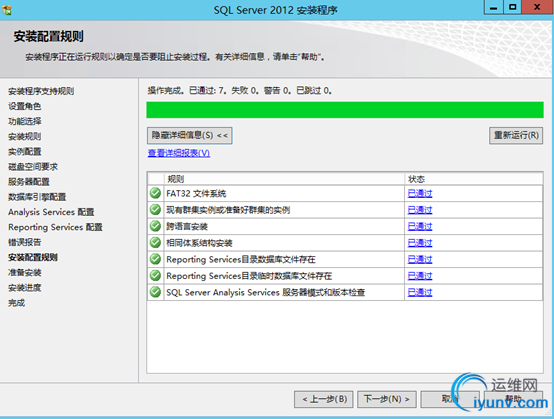Click the 状态 column header

[473, 179]
